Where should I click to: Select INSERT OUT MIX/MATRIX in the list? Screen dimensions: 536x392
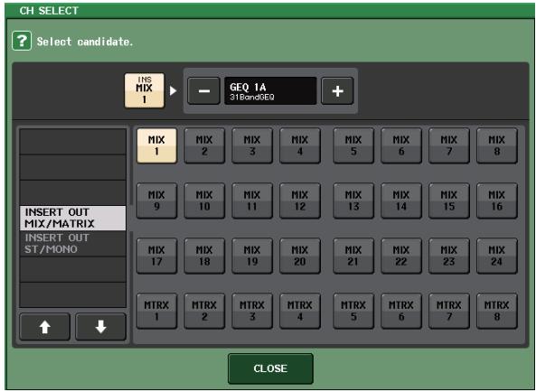[x=73, y=218]
